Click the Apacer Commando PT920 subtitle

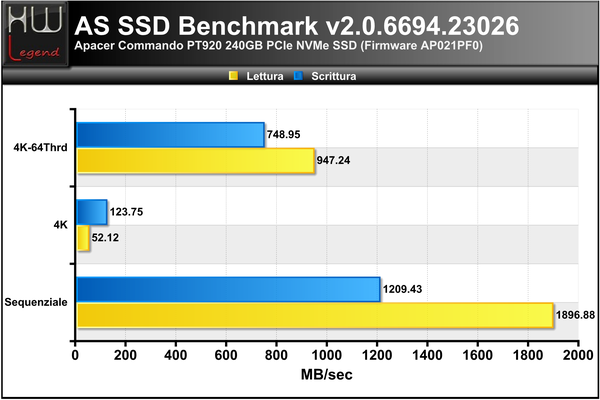(x=279, y=46)
